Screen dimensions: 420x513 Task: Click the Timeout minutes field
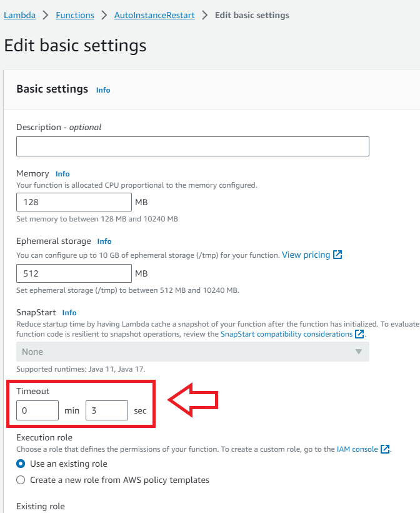(37, 410)
